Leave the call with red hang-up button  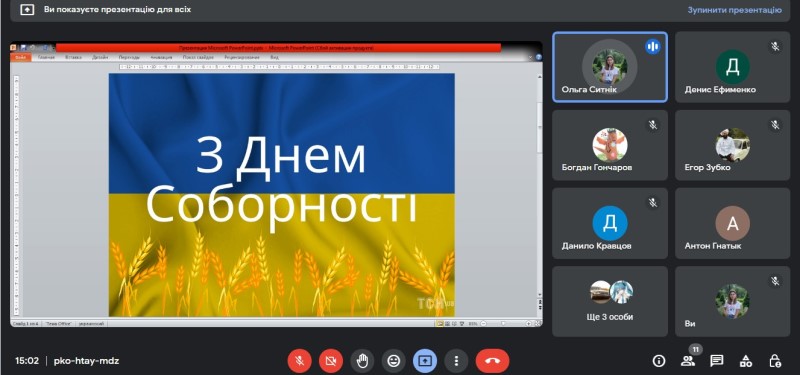pos(492,361)
